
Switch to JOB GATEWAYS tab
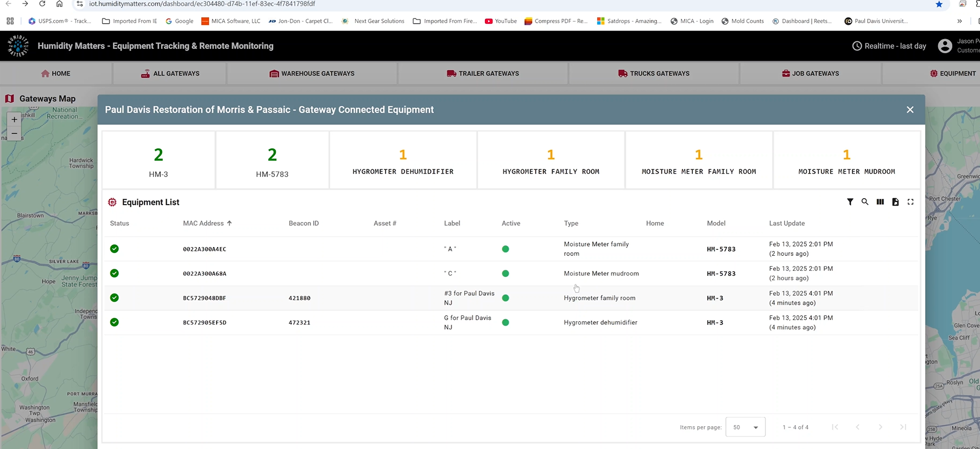811,73
